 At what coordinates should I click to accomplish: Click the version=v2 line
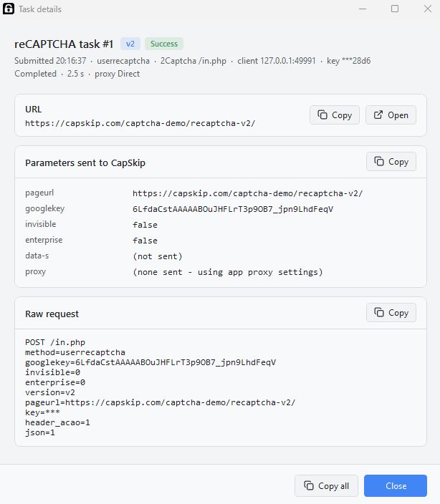pos(50,392)
